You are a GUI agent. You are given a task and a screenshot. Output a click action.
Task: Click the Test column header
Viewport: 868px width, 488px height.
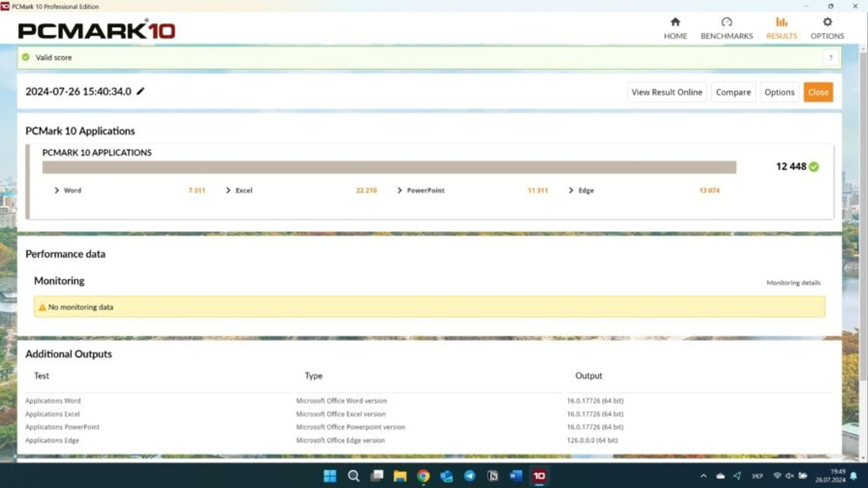pos(42,376)
